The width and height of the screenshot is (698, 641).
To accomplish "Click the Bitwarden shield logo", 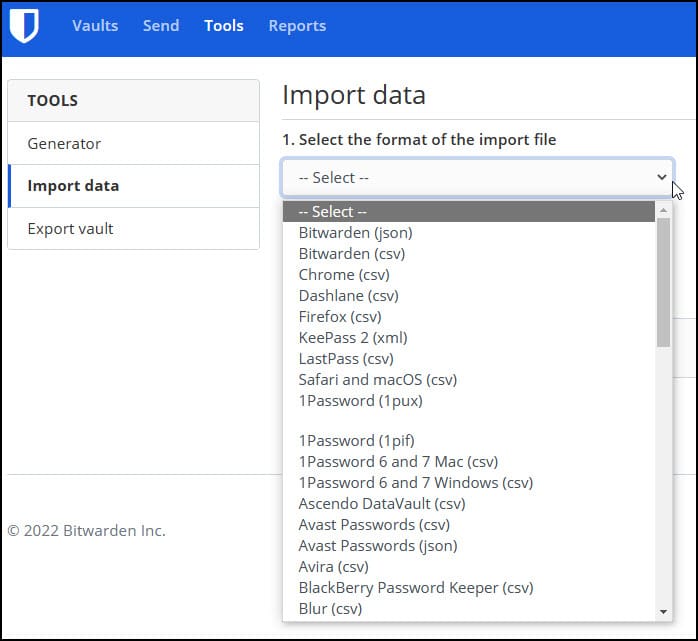I will [24, 26].
